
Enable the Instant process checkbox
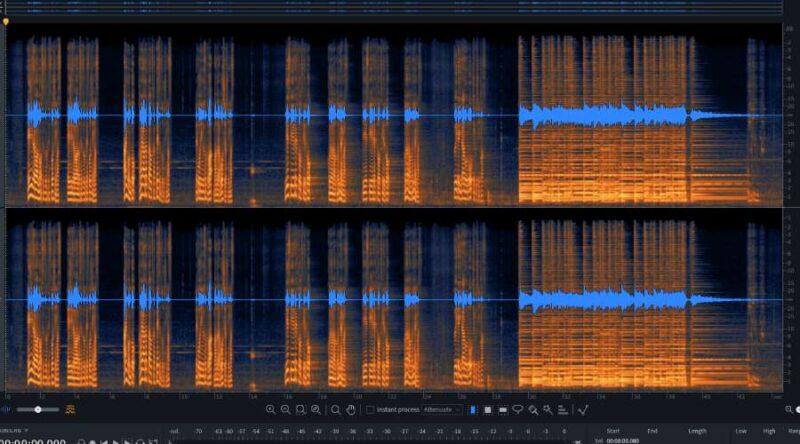[x=370, y=410]
